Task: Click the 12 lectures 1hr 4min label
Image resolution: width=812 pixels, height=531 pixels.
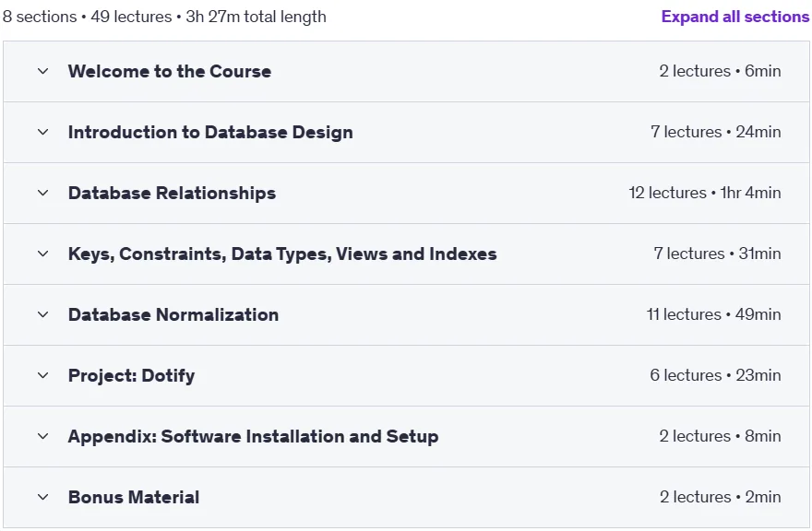Action: [x=704, y=193]
